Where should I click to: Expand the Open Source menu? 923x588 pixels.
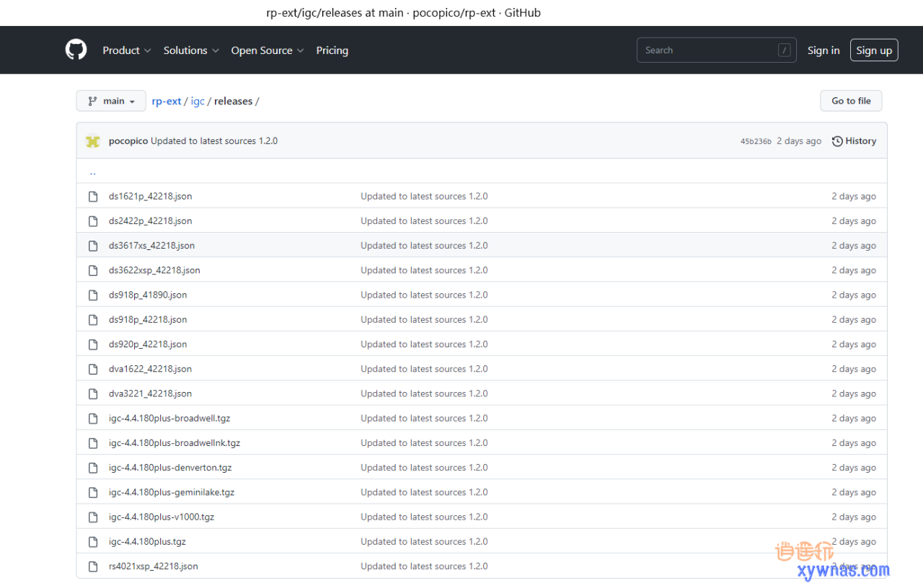[267, 50]
